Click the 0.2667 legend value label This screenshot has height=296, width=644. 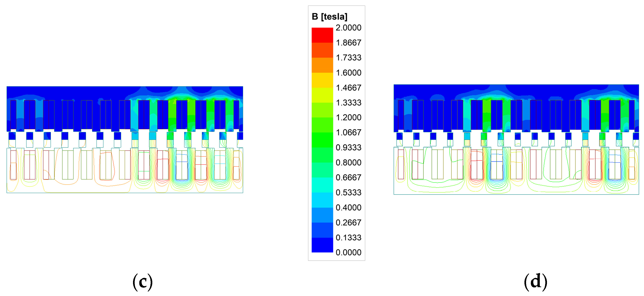[348, 222]
